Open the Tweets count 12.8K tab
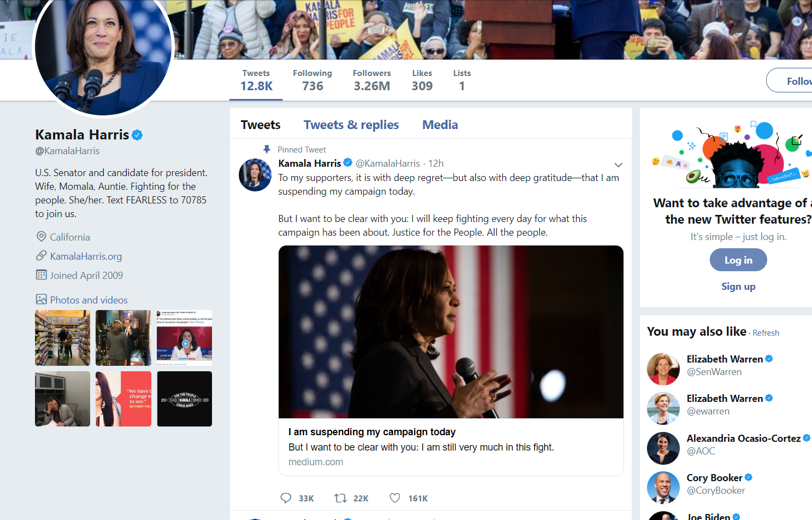The image size is (812, 520). pos(256,81)
